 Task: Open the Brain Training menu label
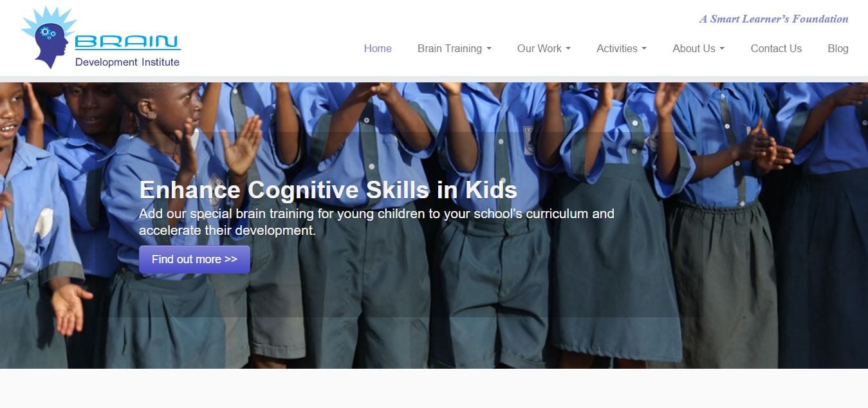pyautogui.click(x=450, y=48)
